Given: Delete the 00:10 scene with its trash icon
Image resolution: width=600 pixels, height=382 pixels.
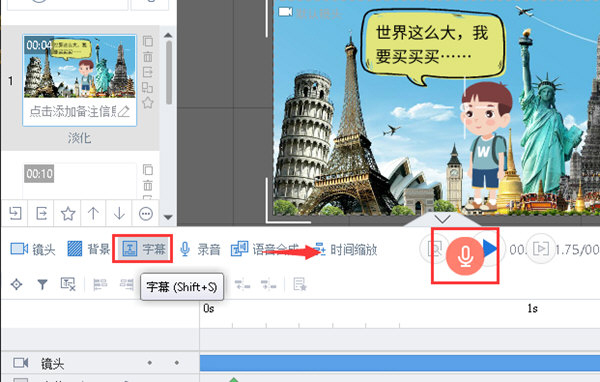Looking at the screenshot, I should pos(148,185).
